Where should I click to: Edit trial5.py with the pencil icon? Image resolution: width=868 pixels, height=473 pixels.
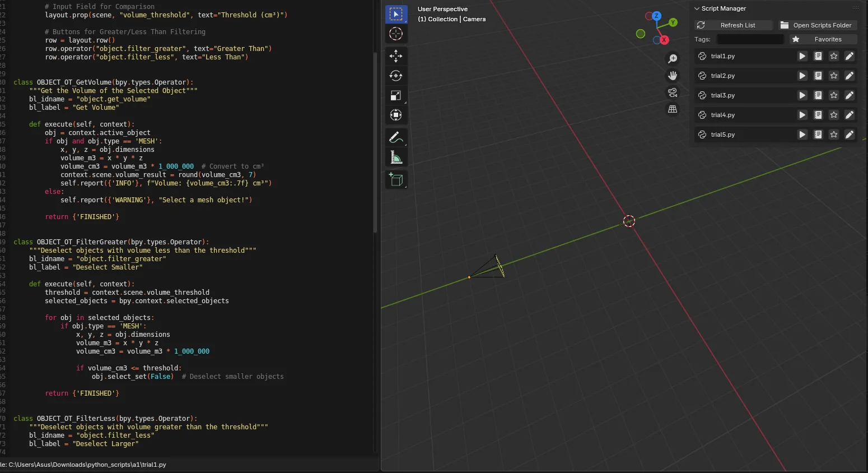(850, 135)
